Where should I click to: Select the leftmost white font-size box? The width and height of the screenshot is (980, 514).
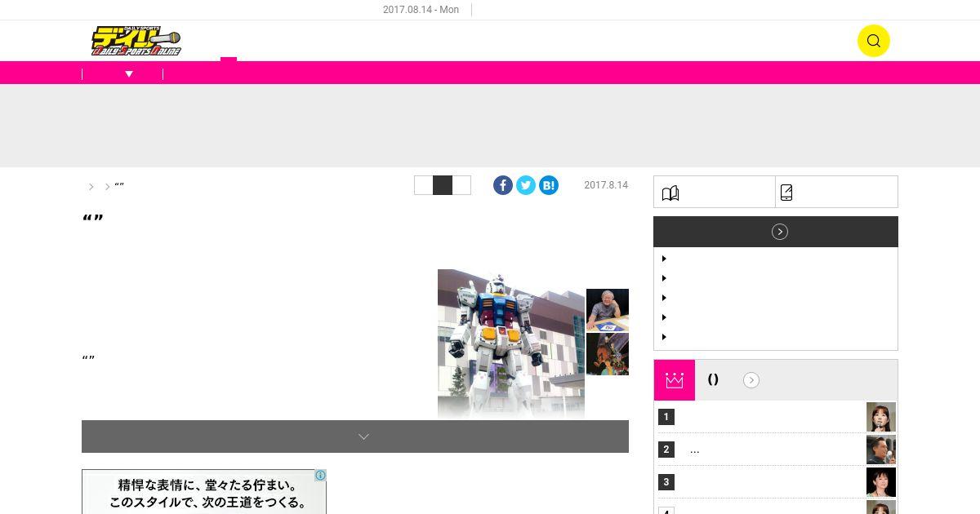click(424, 185)
